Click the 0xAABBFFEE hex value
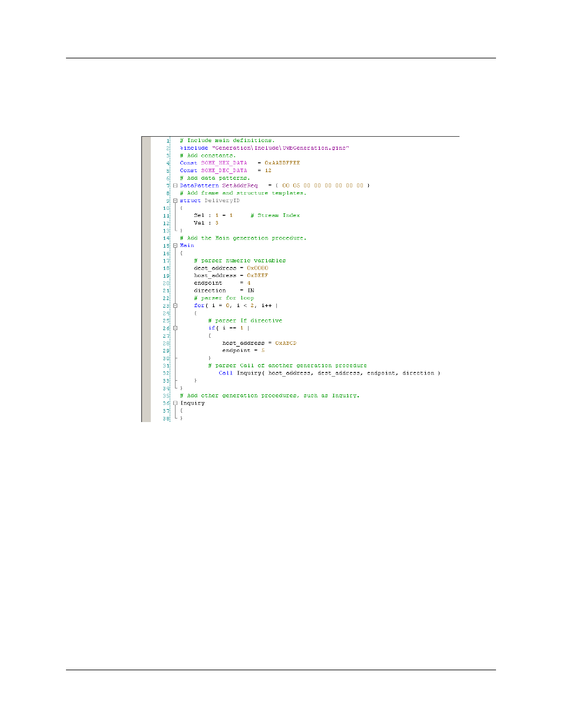The image size is (562, 728). click(282, 163)
